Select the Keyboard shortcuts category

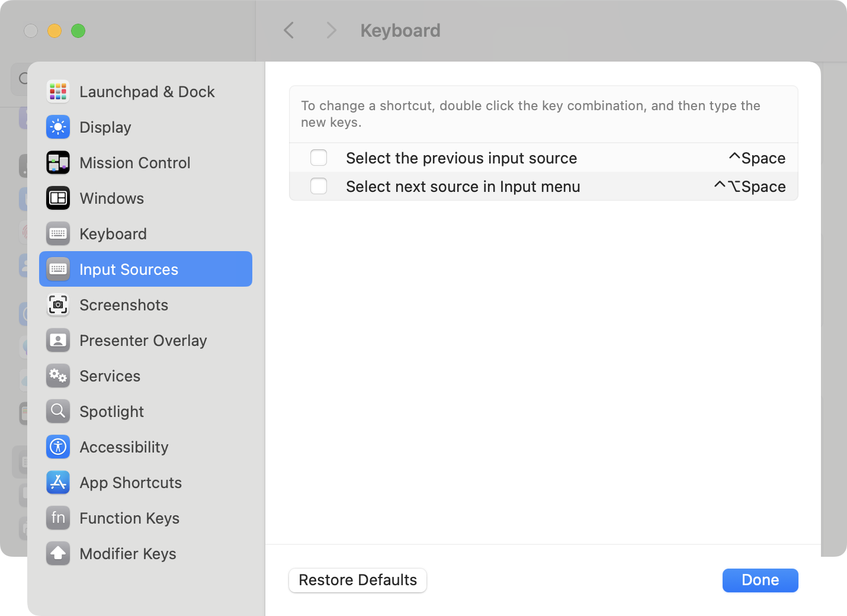[113, 234]
